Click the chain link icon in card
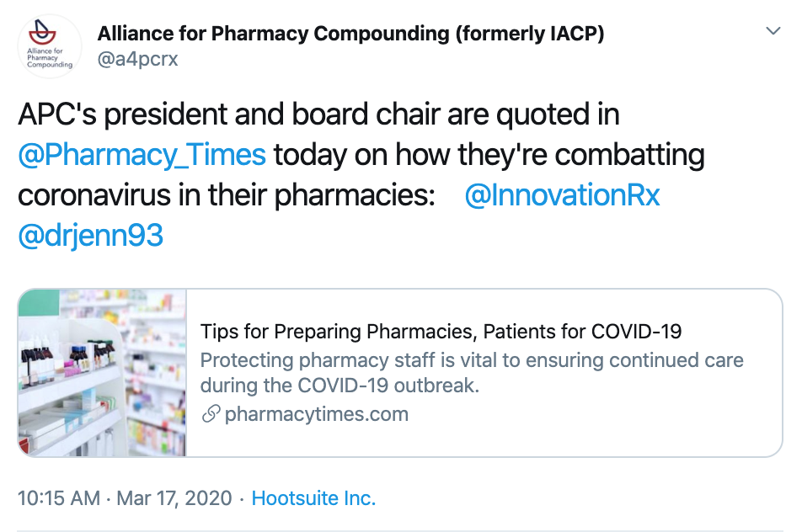 (211, 414)
